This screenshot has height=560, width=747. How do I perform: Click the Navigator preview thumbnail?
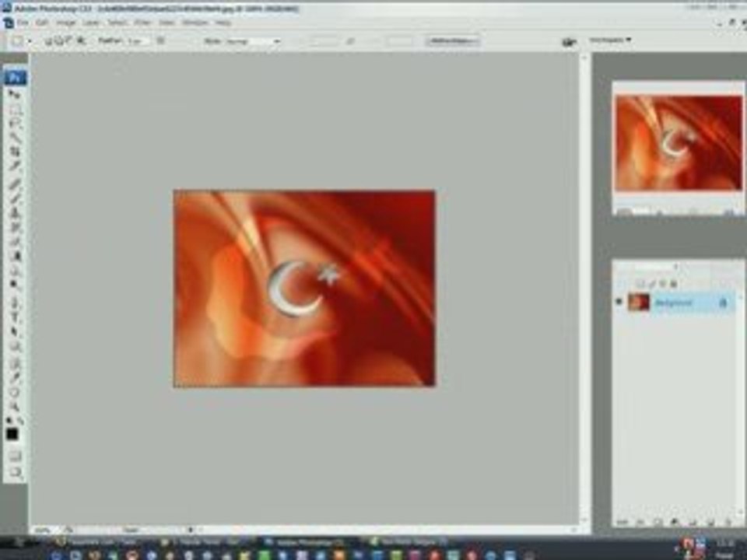679,143
